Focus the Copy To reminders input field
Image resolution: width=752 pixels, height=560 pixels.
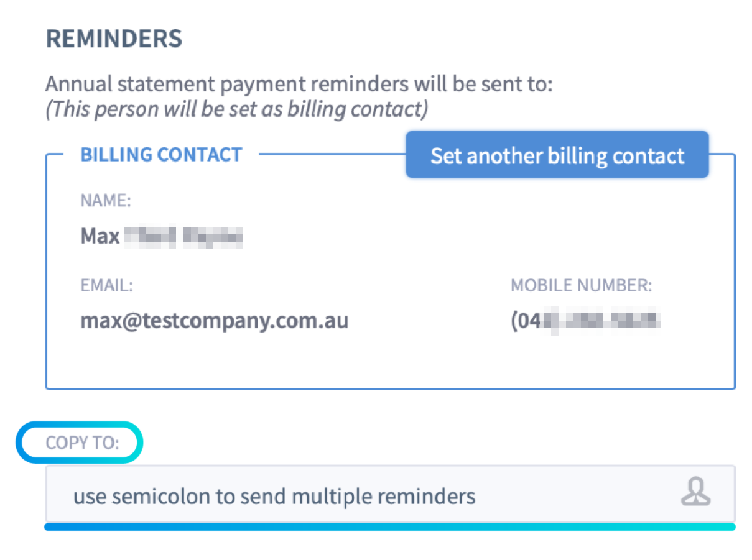pyautogui.click(x=373, y=495)
